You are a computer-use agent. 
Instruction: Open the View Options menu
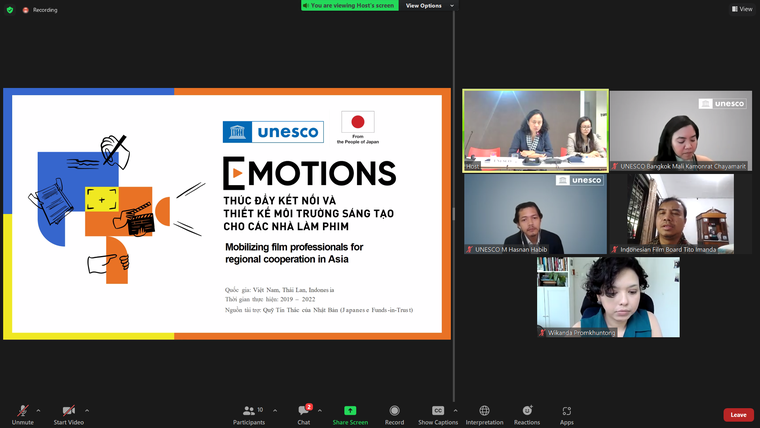(x=428, y=6)
